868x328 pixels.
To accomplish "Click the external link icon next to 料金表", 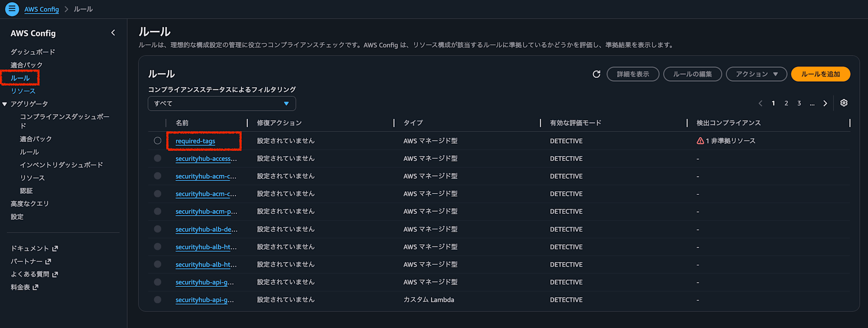I will point(36,287).
